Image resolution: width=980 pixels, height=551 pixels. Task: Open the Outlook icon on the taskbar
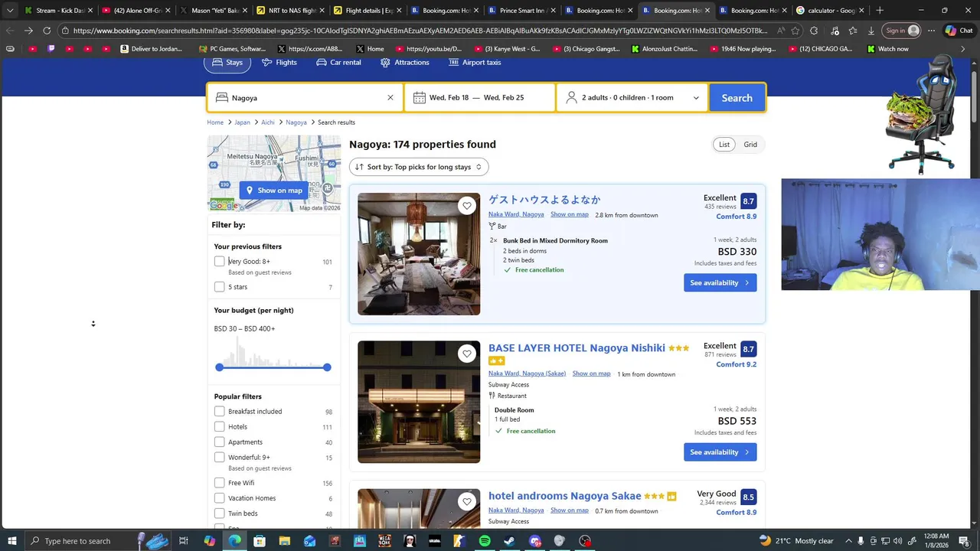tap(309, 541)
